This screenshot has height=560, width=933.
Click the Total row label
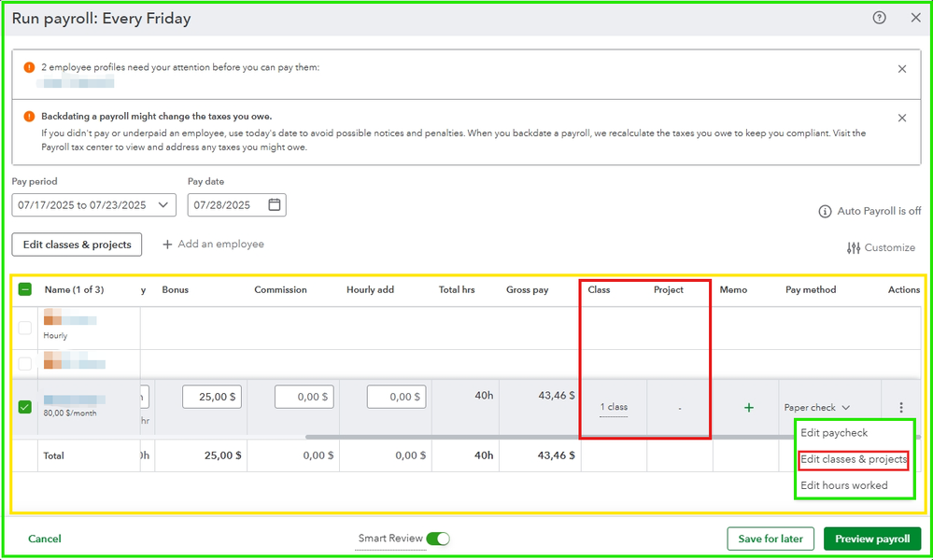[x=53, y=456]
